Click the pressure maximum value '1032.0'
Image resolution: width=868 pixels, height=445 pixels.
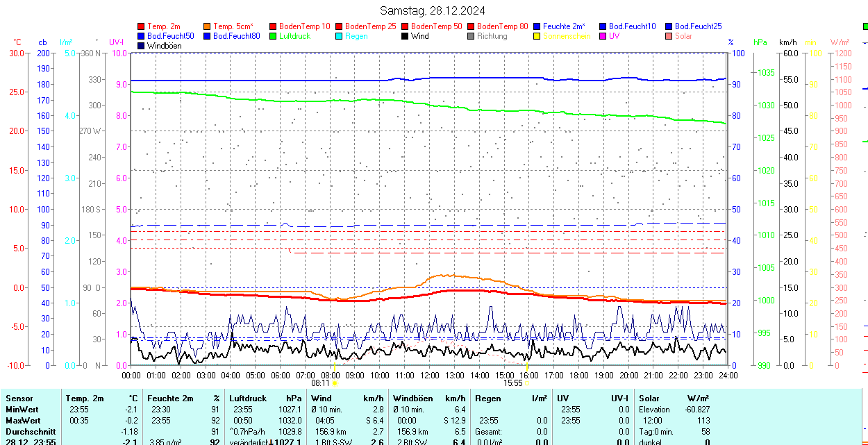pyautogui.click(x=290, y=421)
